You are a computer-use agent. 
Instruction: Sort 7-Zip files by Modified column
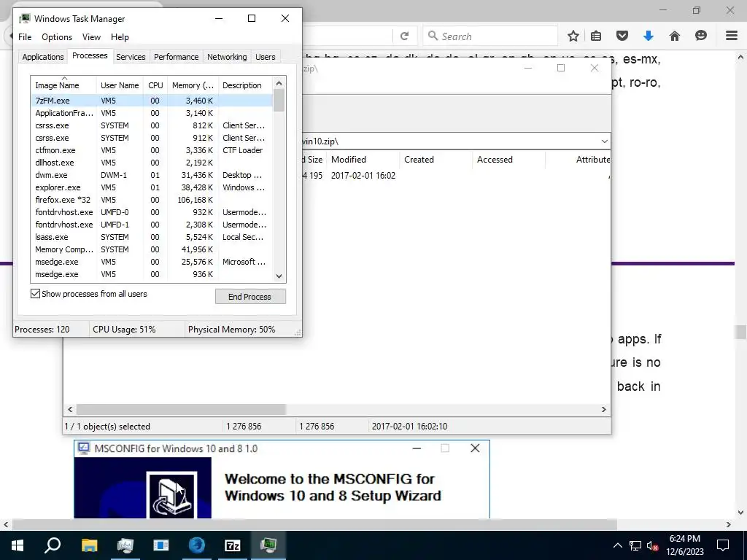[363, 160]
